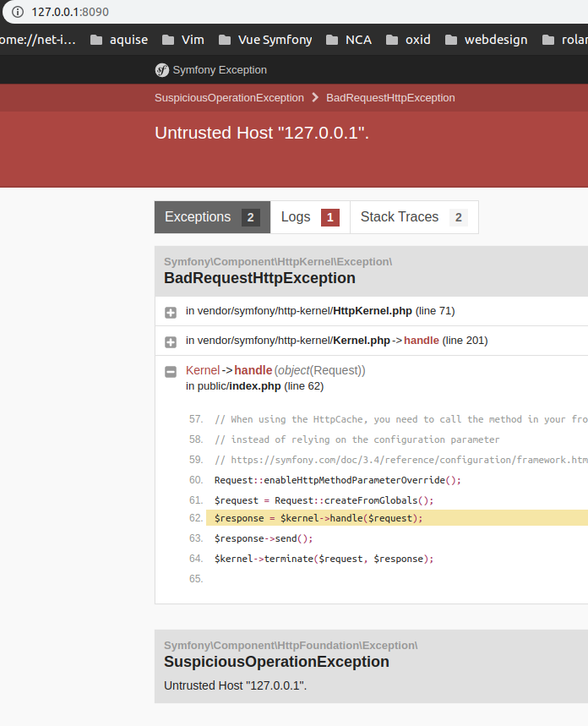Image resolution: width=588 pixels, height=726 pixels.
Task: Open the Vue Symfony bookmarks folder
Action: coord(265,40)
